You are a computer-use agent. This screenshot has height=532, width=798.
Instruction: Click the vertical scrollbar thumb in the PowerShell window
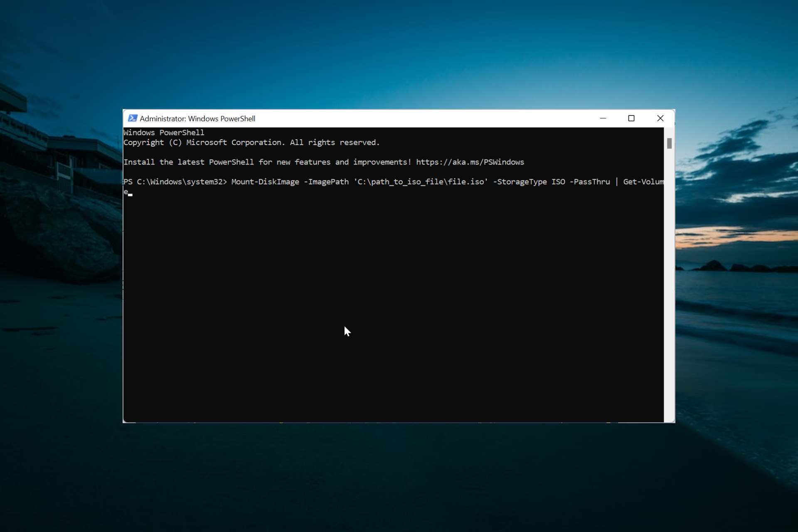coord(669,143)
